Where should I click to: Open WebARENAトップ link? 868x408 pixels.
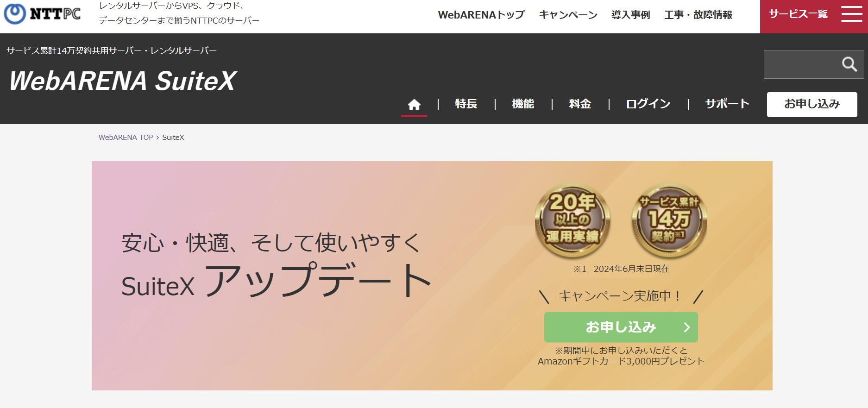(x=481, y=15)
